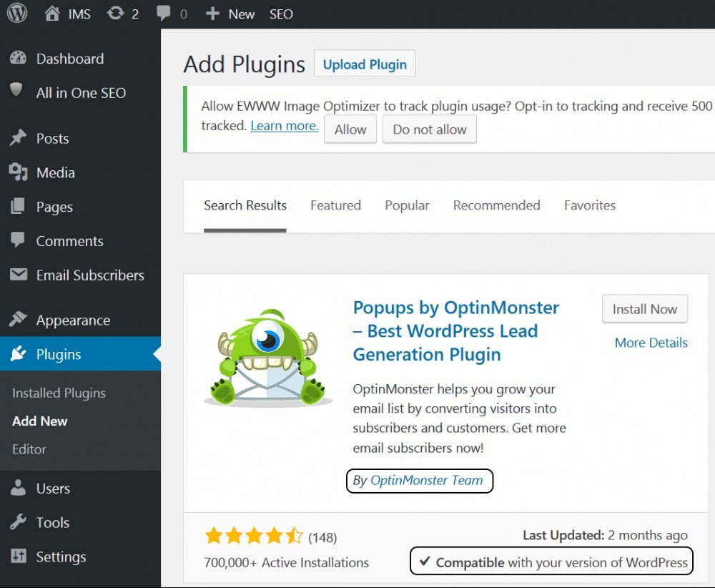Click the Media library icon
The image size is (715, 588).
pos(19,172)
